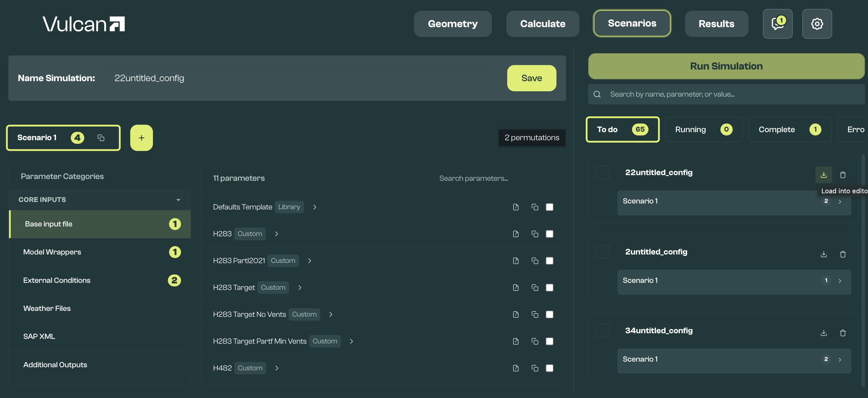The width and height of the screenshot is (868, 398).
Task: Switch to the Complete queue tab
Action: (790, 129)
